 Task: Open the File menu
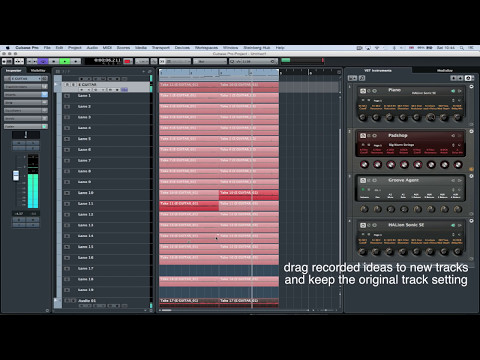47,48
